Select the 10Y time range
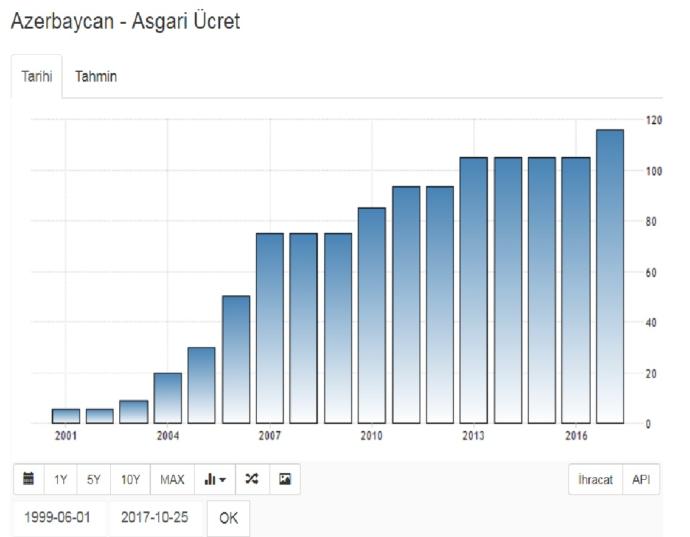The height and width of the screenshot is (537, 690). point(130,479)
